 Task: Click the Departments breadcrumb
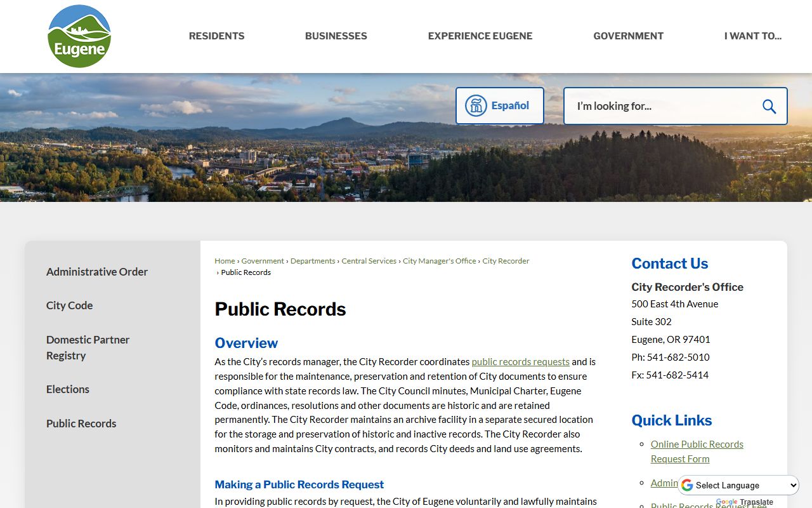(x=313, y=261)
